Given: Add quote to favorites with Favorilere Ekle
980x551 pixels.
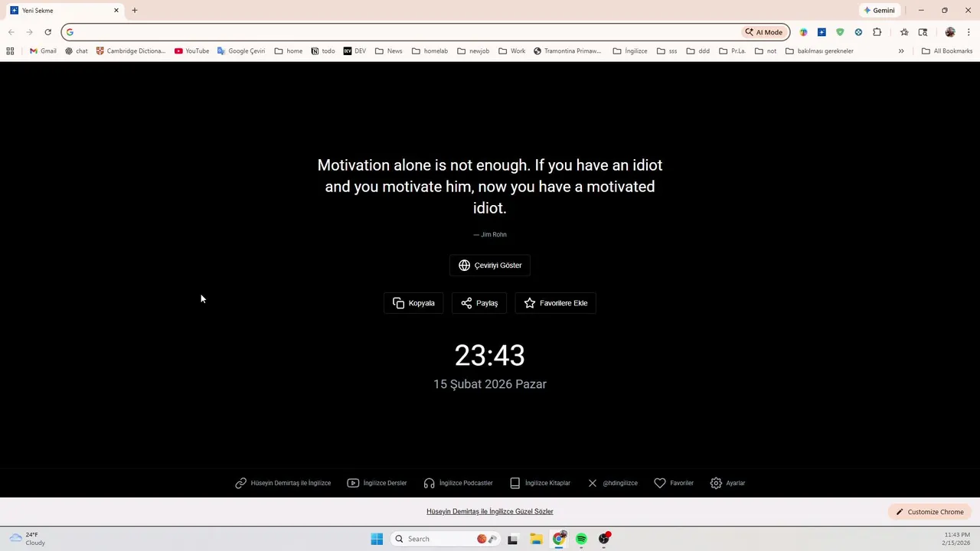Looking at the screenshot, I should click(x=556, y=303).
